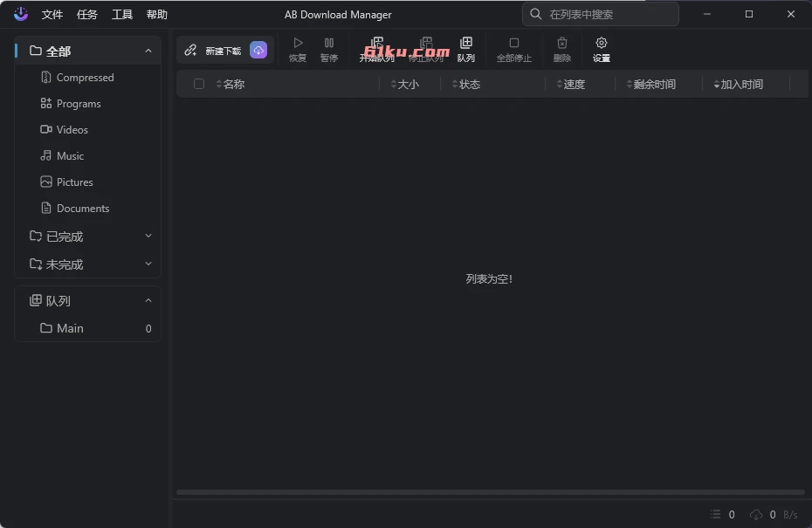The image size is (812, 528).
Task: Expand the 已完成 category chevron
Action: click(148, 236)
